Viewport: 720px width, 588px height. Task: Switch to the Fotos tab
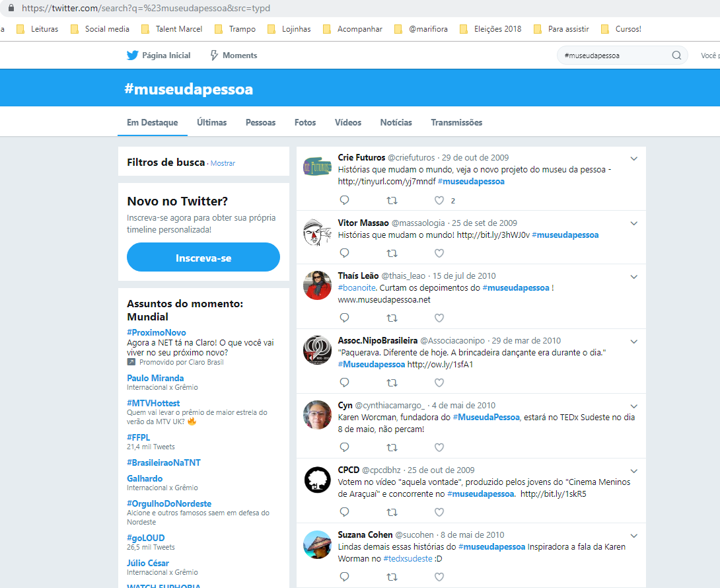pos(305,123)
